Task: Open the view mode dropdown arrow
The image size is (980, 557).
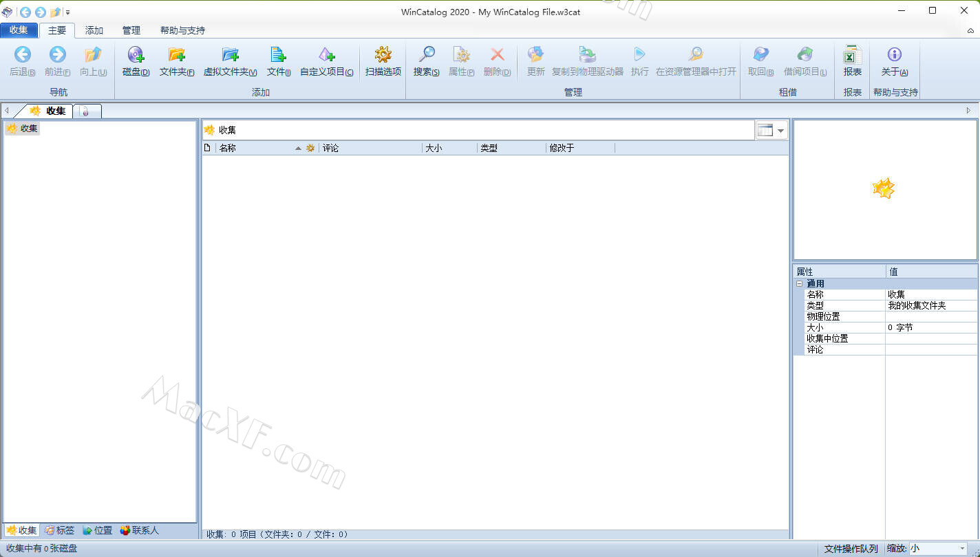Action: (781, 131)
